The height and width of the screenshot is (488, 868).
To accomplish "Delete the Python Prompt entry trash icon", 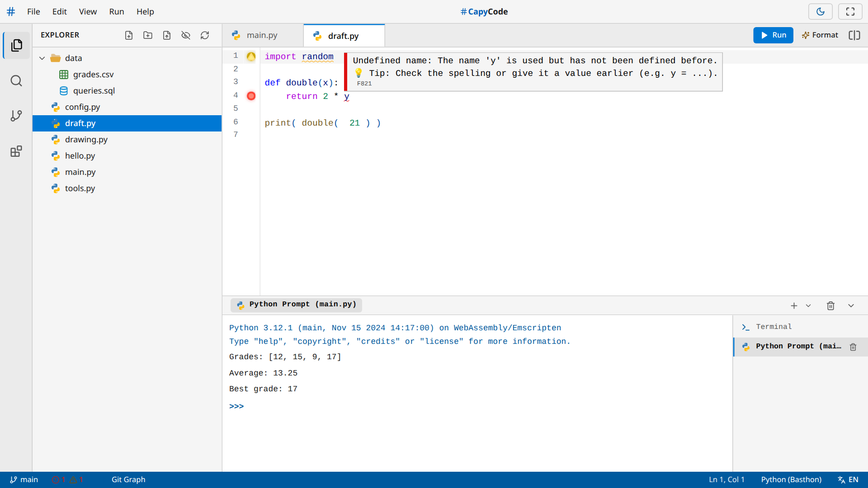I will (853, 347).
